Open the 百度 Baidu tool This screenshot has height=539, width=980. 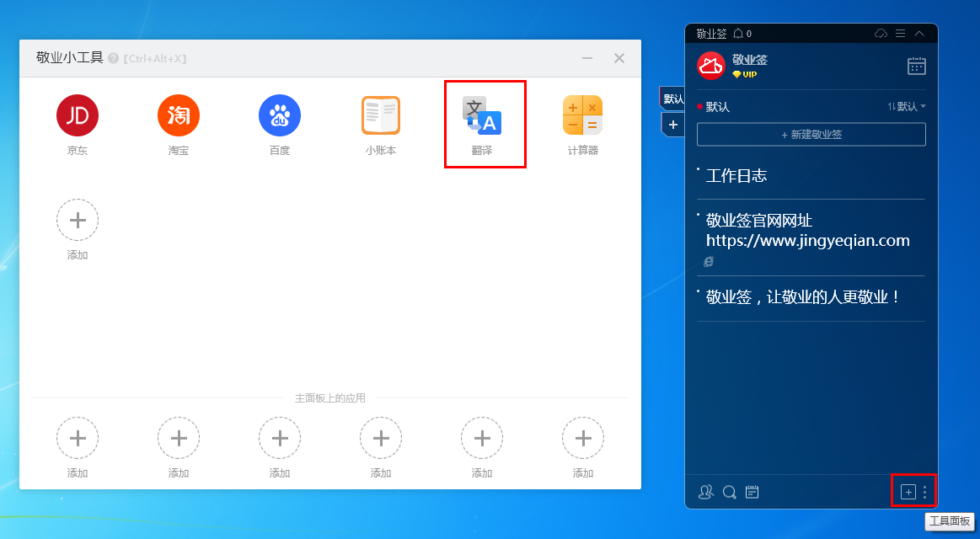coord(280,115)
